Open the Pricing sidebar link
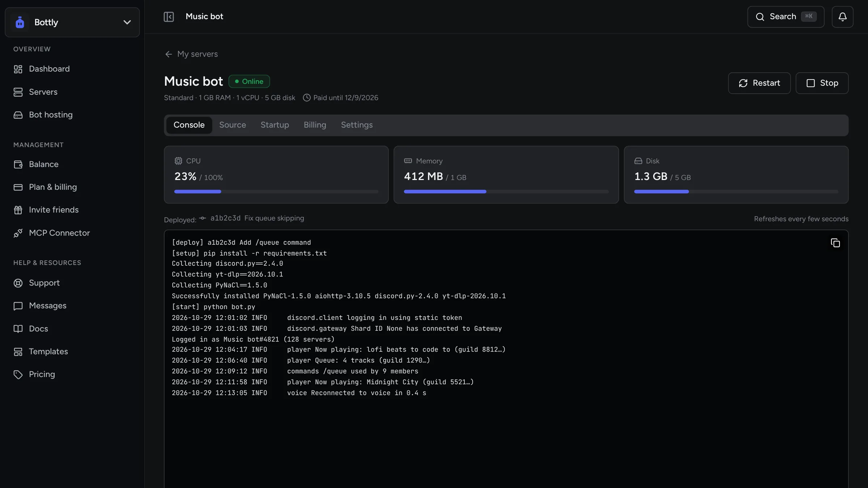Image resolution: width=868 pixels, height=488 pixels. tap(72, 374)
